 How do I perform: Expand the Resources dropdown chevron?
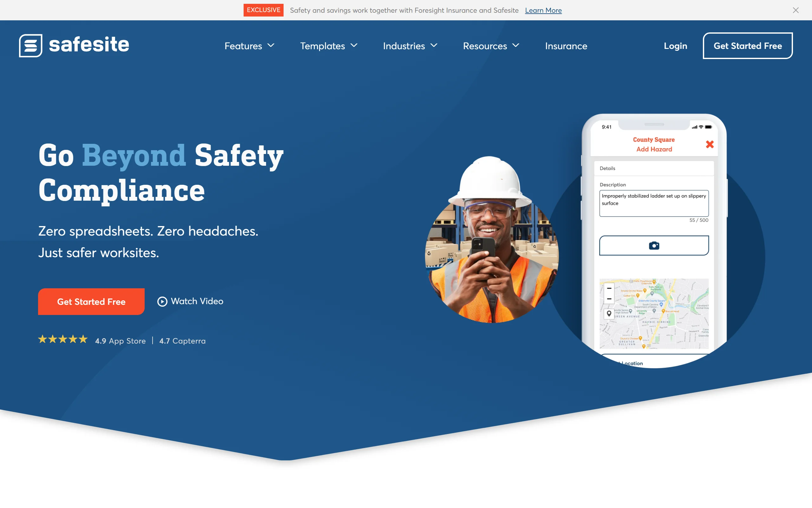click(516, 45)
